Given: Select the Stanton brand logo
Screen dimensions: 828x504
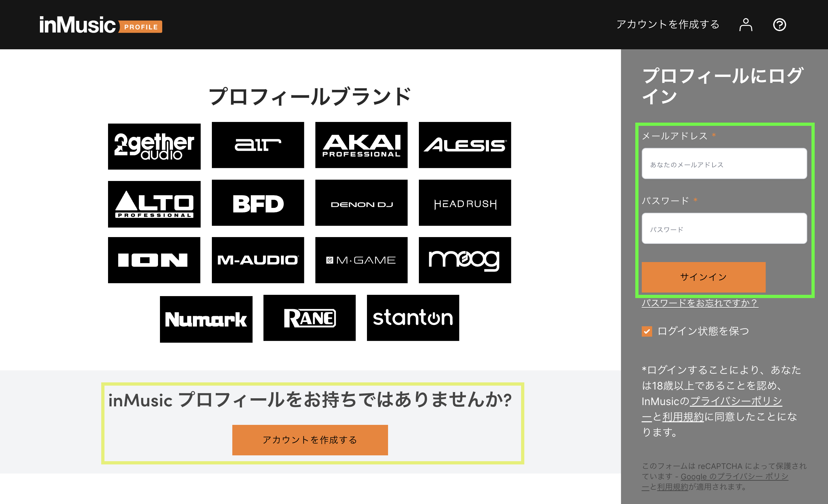Looking at the screenshot, I should pos(413,318).
